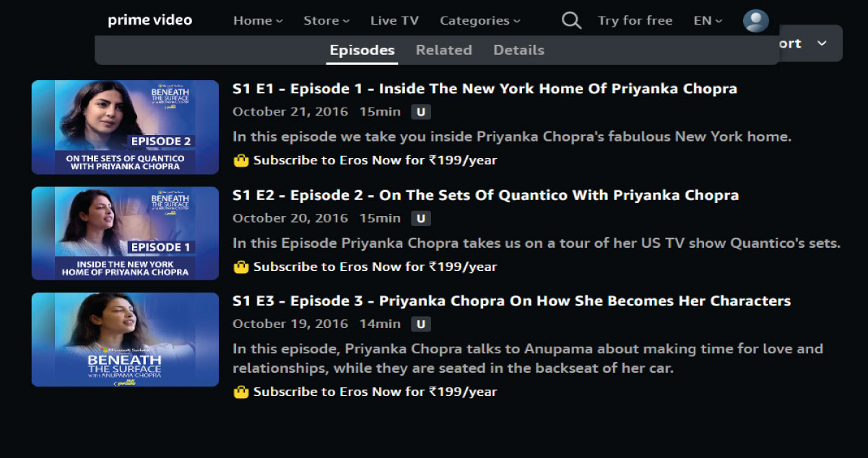Click the Try for free link
Screen dimensions: 868x458
[635, 20]
